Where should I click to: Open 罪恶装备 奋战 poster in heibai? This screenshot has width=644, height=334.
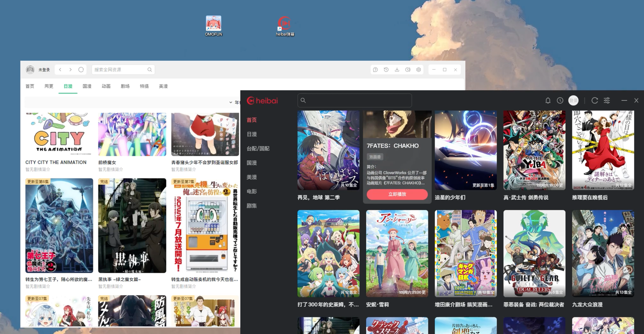coord(534,254)
